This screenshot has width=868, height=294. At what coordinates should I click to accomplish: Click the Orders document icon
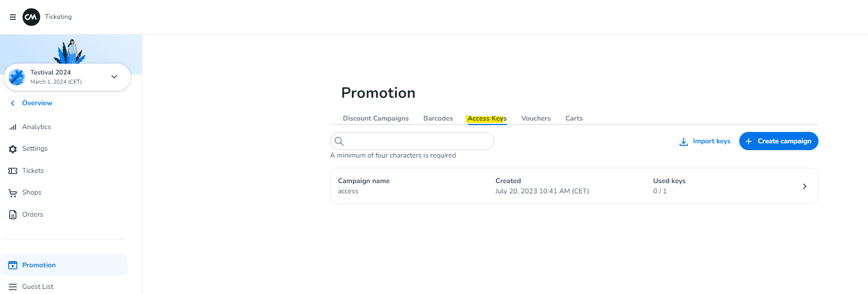point(13,214)
